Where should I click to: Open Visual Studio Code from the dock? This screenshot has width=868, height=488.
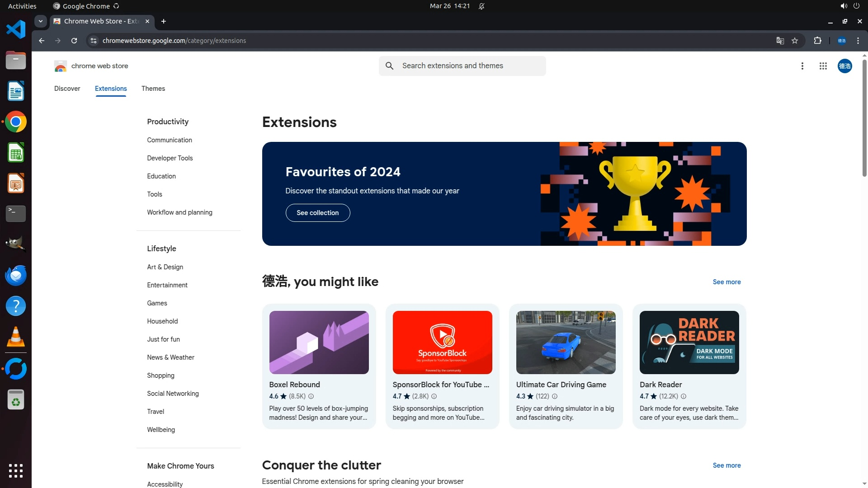[16, 30]
